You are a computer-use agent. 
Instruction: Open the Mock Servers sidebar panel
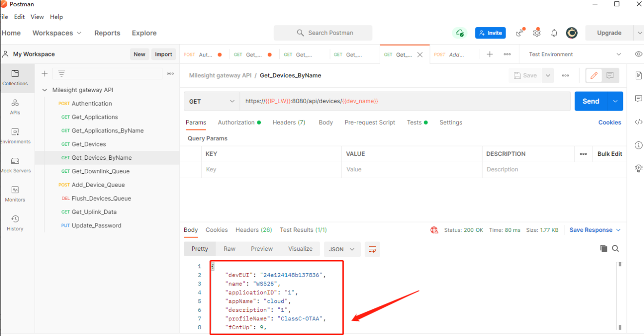pyautogui.click(x=15, y=165)
